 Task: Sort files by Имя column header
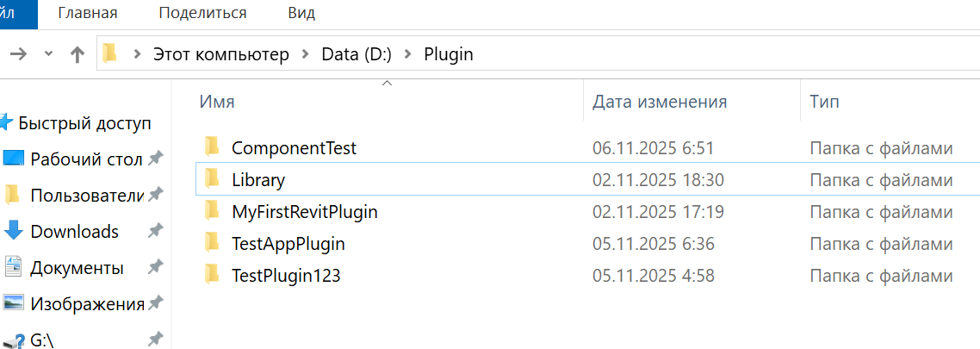(x=217, y=102)
